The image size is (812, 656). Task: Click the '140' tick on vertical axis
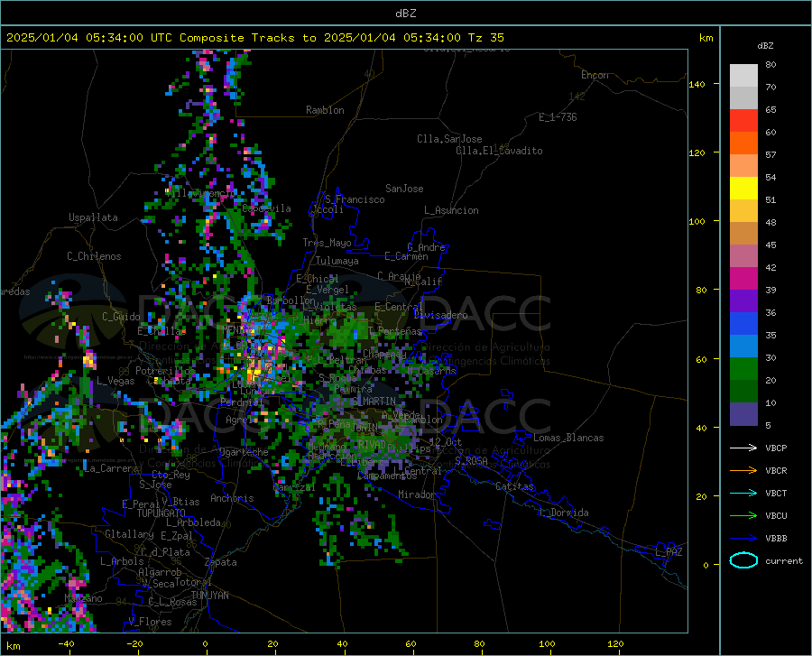click(697, 85)
